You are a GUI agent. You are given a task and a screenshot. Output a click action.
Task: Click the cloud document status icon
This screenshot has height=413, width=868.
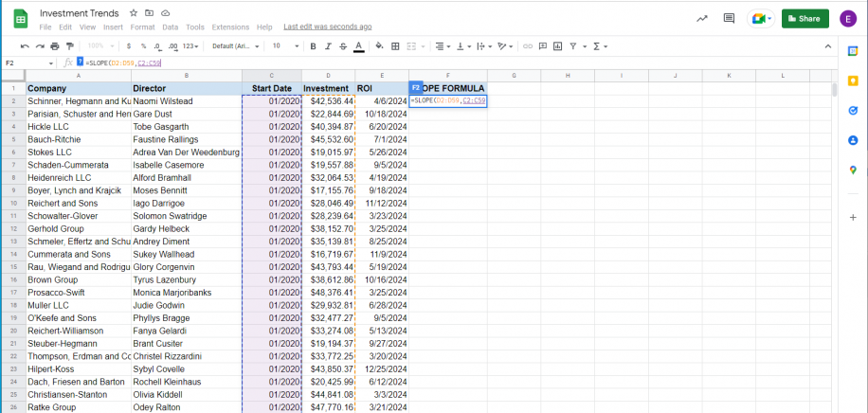[165, 12]
